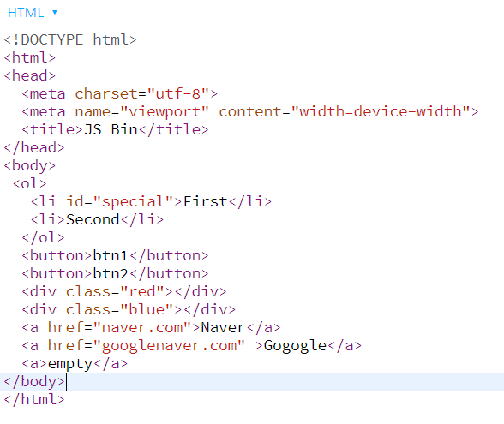The width and height of the screenshot is (504, 424).
Task: Click the opening ol tag
Action: 29,183
